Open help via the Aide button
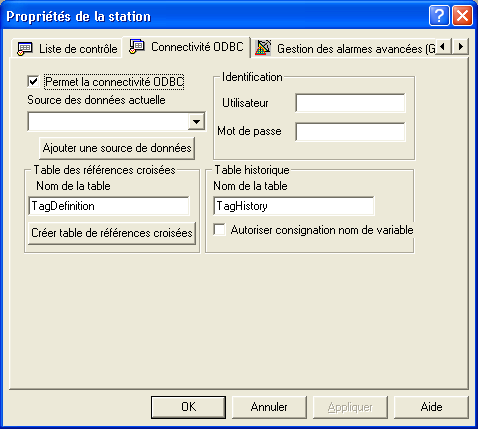Image resolution: width=478 pixels, height=429 pixels. 431,407
